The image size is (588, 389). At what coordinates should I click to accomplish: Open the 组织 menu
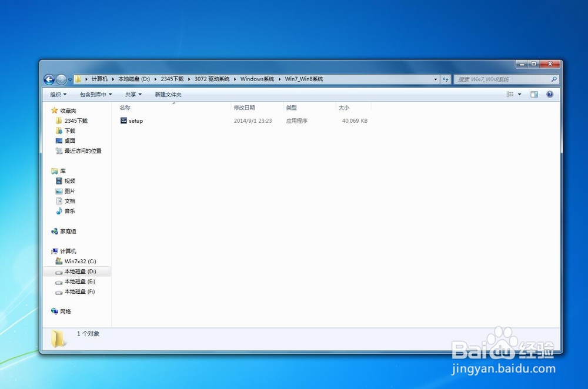(x=58, y=95)
